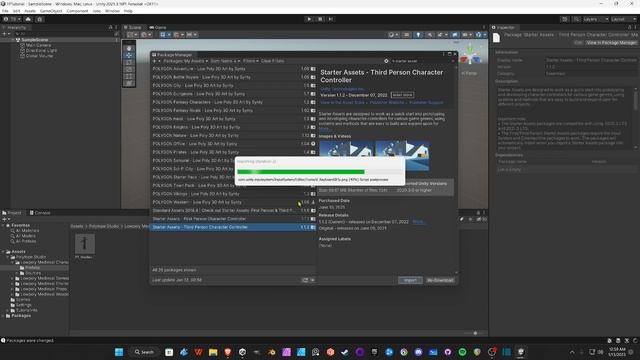Viewport: 640px width, 360px height.
Task: Click the Publisher Support link
Action: [426, 102]
